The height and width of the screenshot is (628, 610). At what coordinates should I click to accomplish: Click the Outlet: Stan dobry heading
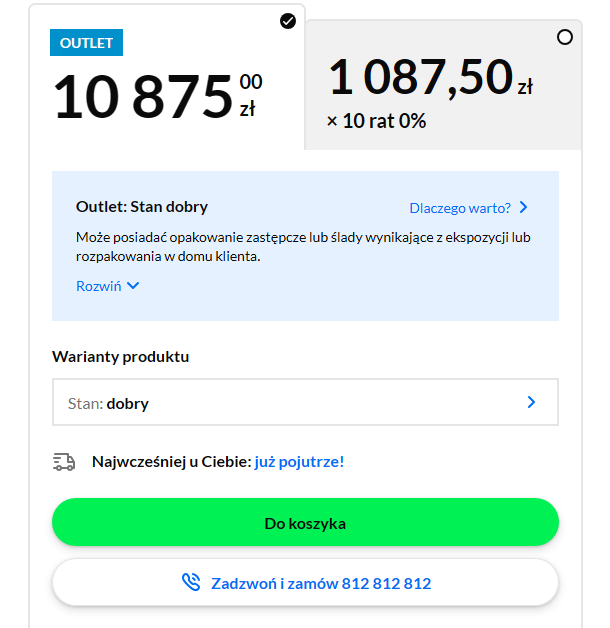(x=142, y=207)
